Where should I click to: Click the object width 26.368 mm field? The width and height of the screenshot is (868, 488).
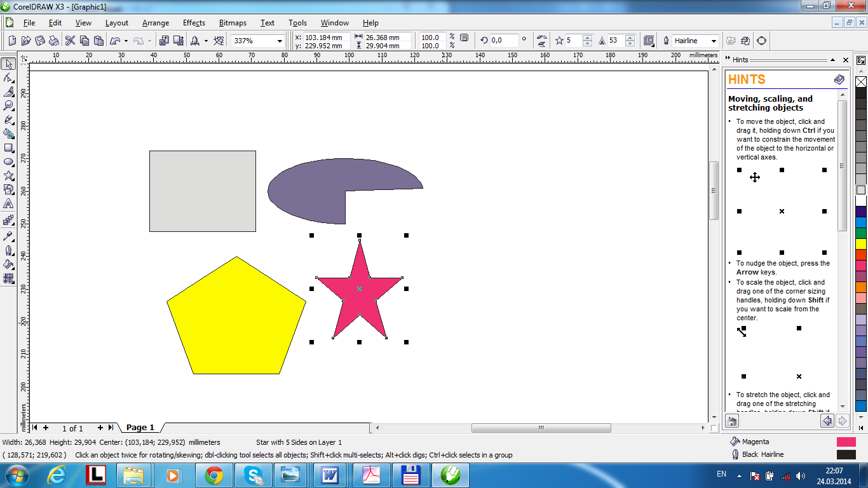coord(388,37)
